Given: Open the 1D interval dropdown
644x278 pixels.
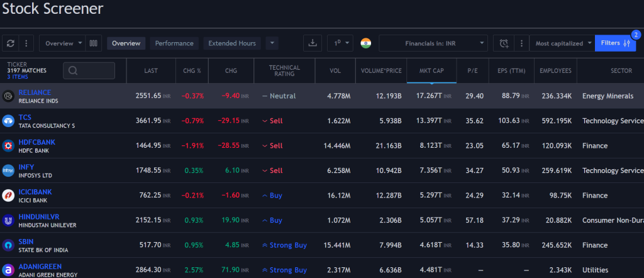Looking at the screenshot, I should [x=340, y=43].
